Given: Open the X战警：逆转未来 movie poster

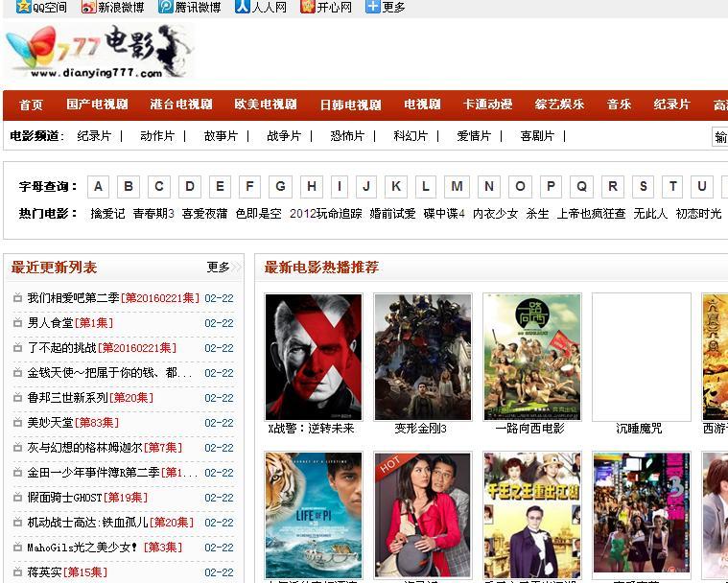Looking at the screenshot, I should pyautogui.click(x=313, y=357).
